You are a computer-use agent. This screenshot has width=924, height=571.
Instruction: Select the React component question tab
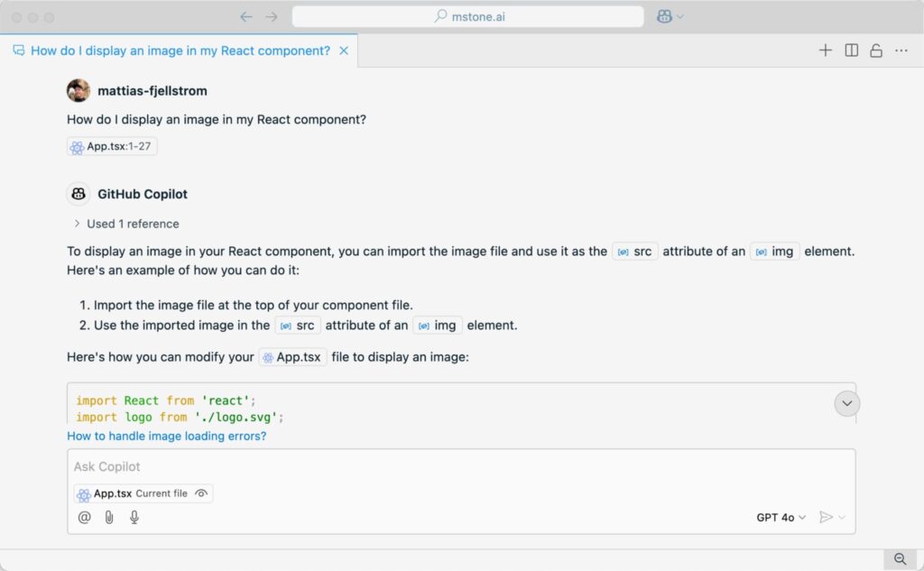coord(177,51)
